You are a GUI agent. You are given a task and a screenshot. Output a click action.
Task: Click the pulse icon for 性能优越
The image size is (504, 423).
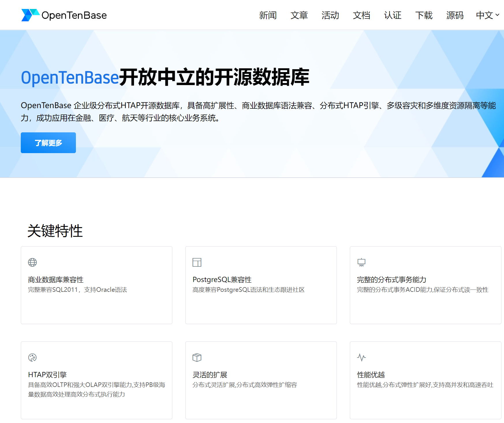pyautogui.click(x=361, y=358)
